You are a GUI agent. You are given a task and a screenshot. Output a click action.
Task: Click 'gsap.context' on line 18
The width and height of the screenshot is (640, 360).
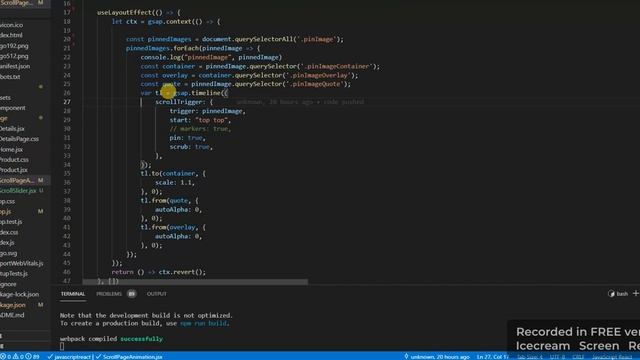click(169, 22)
